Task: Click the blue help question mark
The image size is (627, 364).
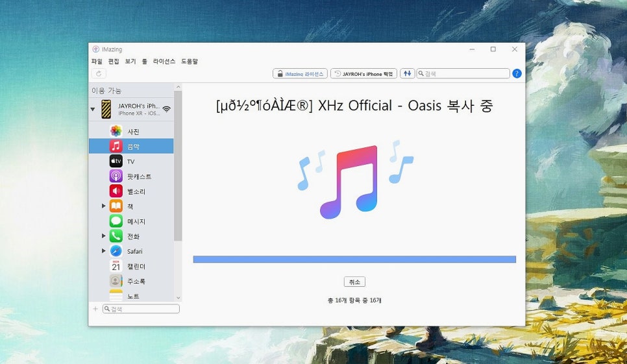Action: [x=517, y=73]
